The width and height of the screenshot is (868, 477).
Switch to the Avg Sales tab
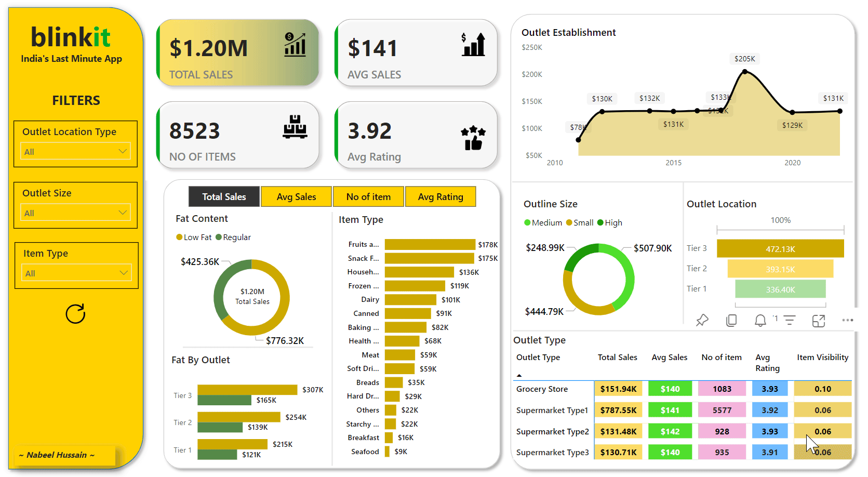point(296,196)
